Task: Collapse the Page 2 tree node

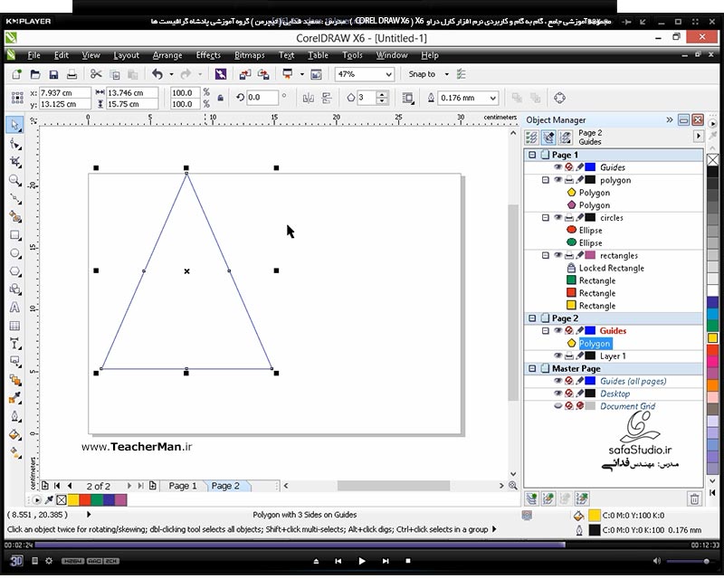Action: coord(532,318)
